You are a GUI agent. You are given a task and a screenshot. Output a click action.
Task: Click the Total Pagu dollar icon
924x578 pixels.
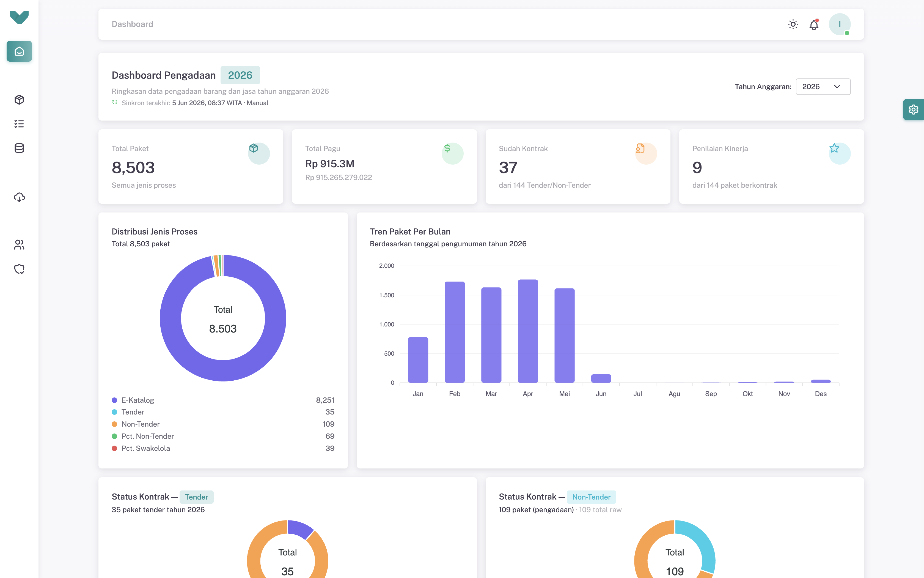pyautogui.click(x=447, y=148)
